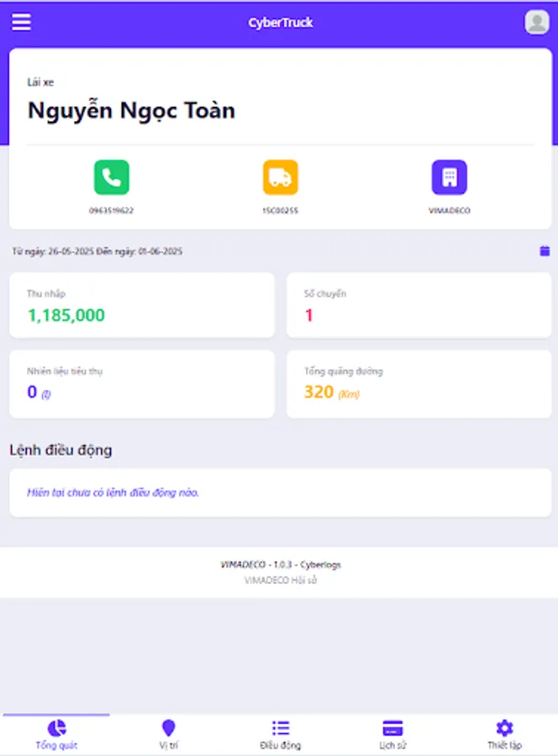The width and height of the screenshot is (558, 756).
Task: Select the plate number under the truck icon
Action: (280, 210)
